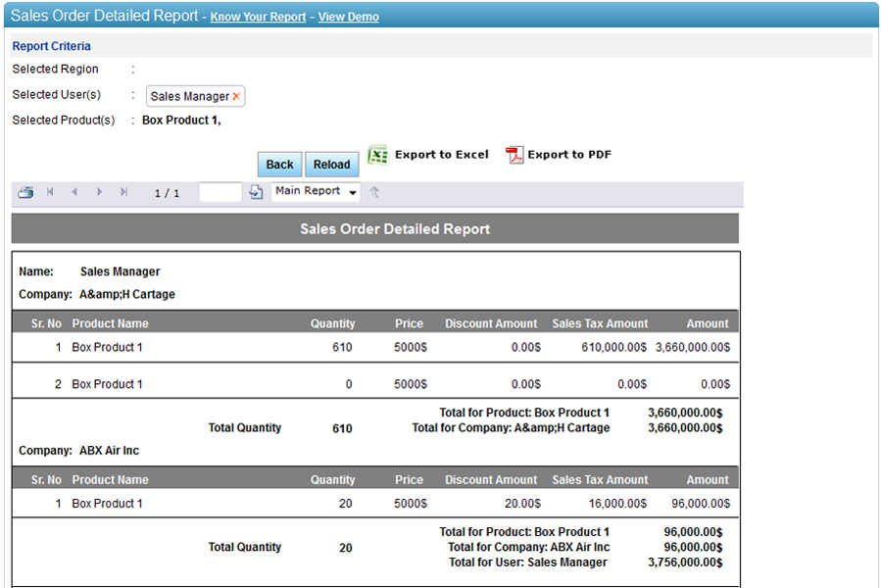Remove Sales Manager from selected users

[x=236, y=97]
